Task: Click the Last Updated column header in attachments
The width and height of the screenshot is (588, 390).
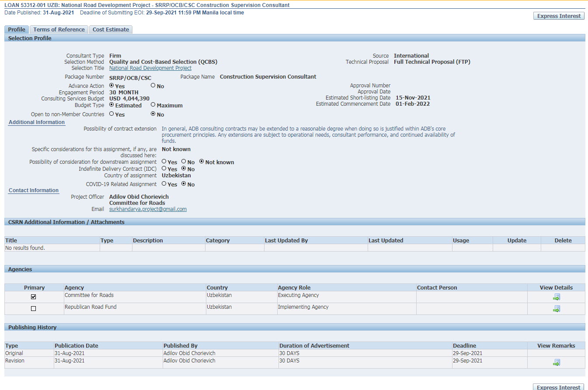Action: pyautogui.click(x=386, y=241)
